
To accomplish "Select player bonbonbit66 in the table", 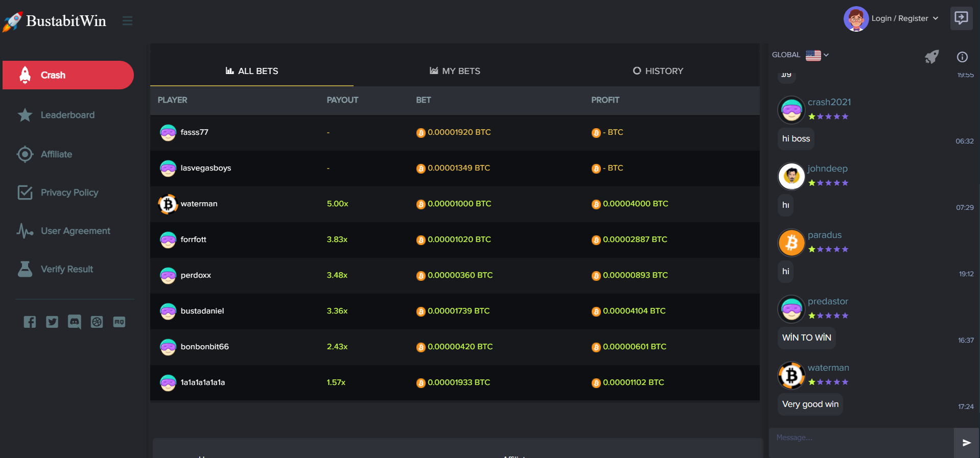I will point(204,347).
